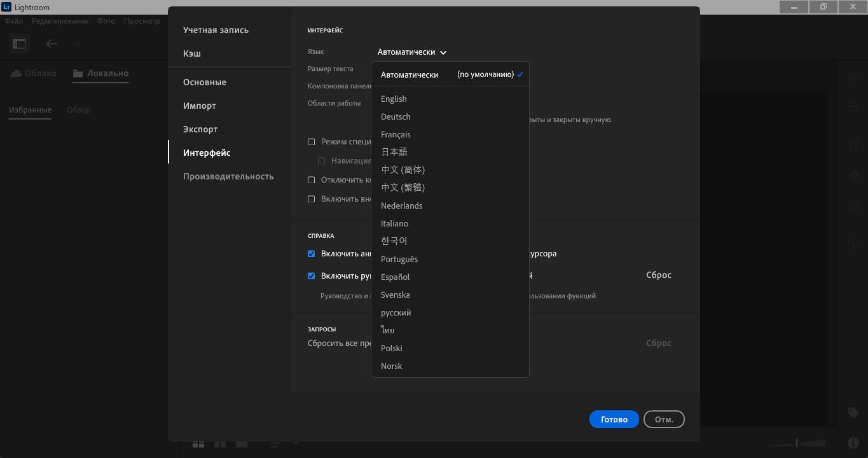Tick the 'Отключить к' checkbox
This screenshot has height=458, width=868.
[x=312, y=180]
